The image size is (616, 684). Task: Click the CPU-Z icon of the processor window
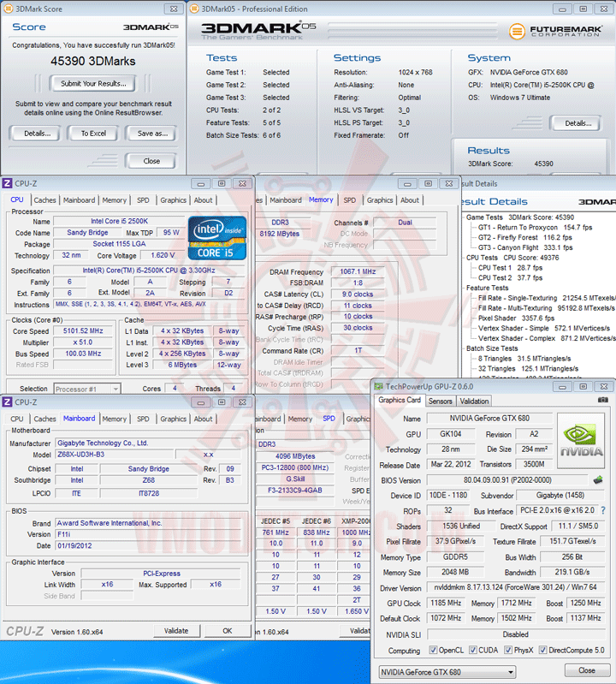click(7, 183)
